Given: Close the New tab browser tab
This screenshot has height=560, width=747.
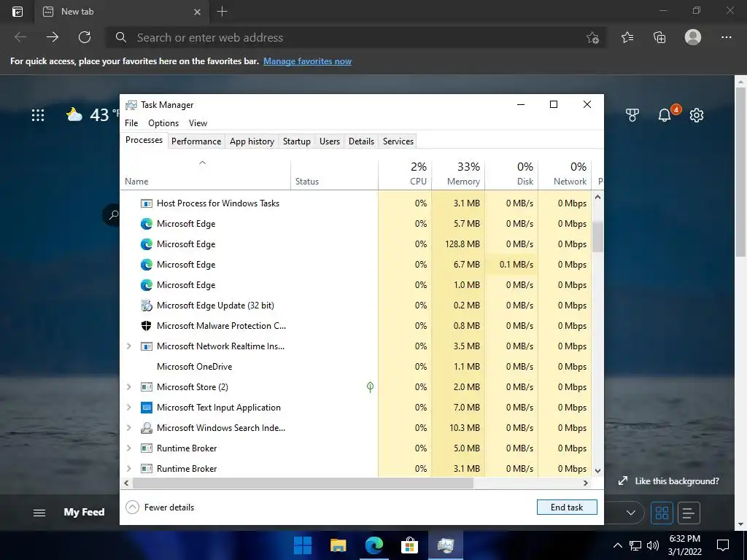Looking at the screenshot, I should coord(197,12).
